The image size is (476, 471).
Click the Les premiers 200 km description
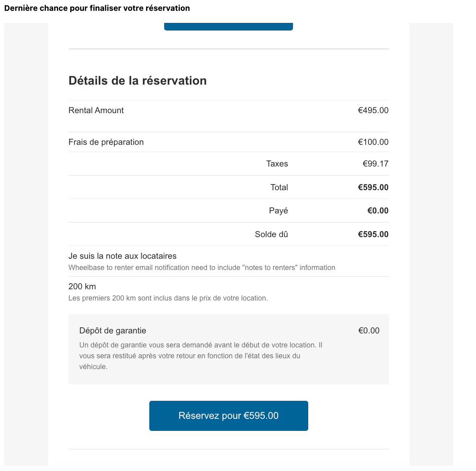[168, 298]
